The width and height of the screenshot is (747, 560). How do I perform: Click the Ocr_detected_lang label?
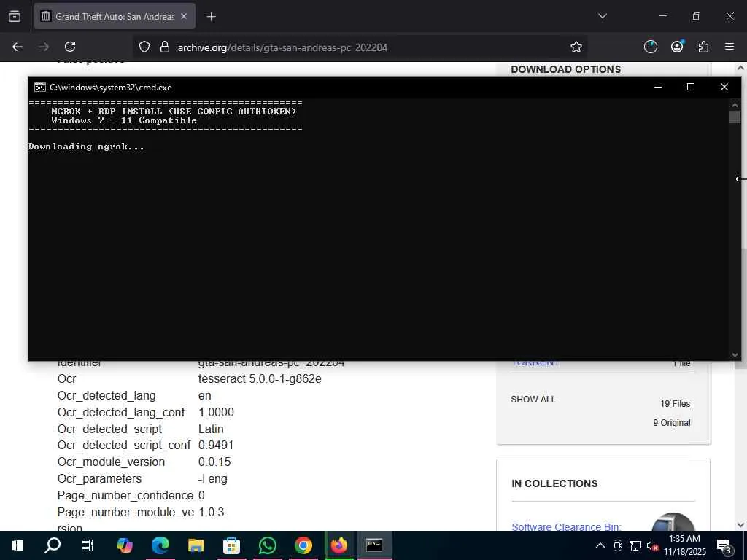click(x=107, y=396)
